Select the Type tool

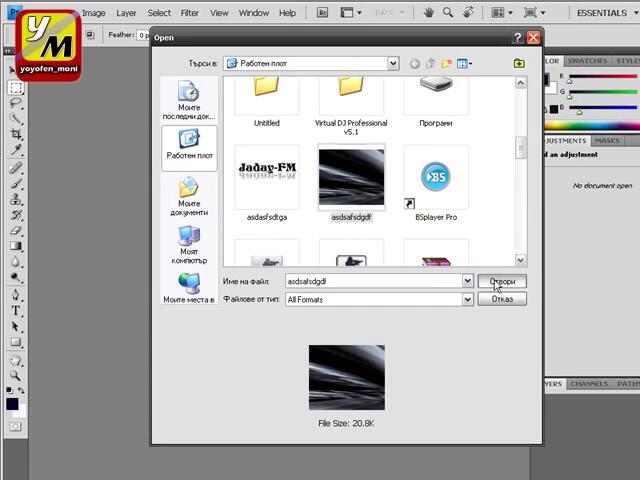[x=16, y=310]
